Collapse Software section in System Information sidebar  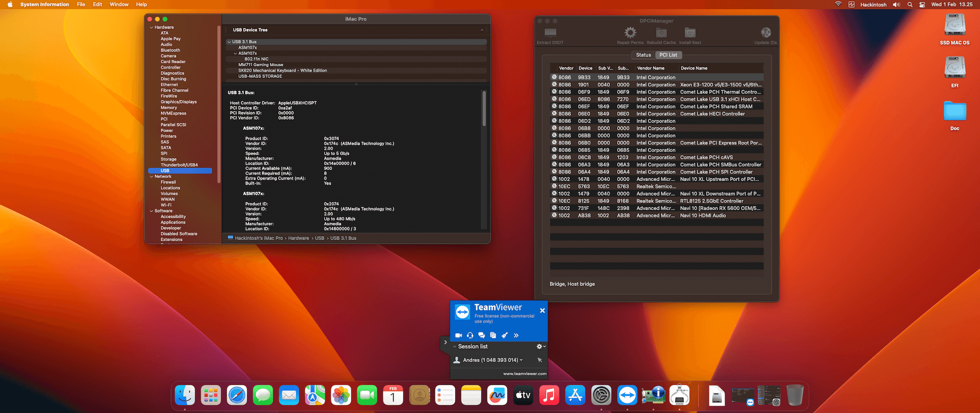[152, 211]
